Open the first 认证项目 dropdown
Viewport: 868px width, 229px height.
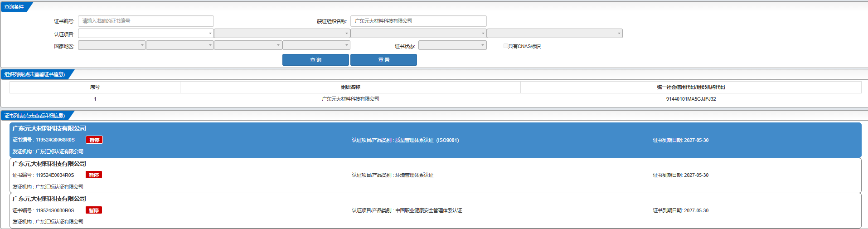145,34
